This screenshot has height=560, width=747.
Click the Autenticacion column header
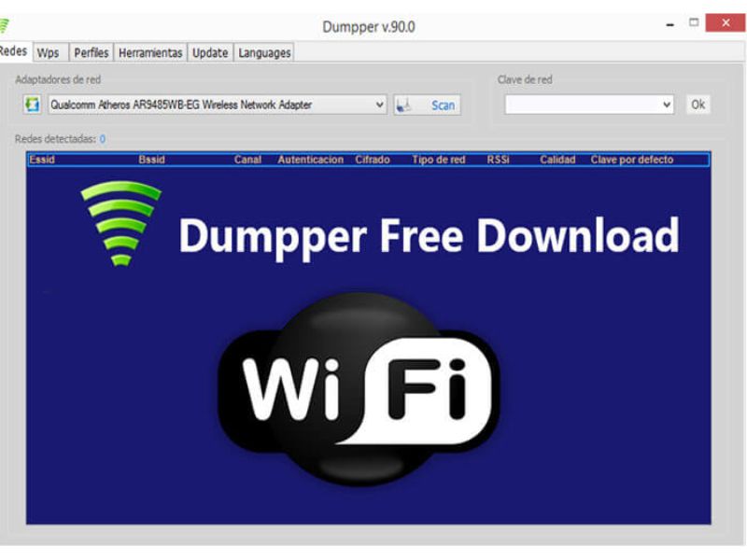(x=311, y=160)
